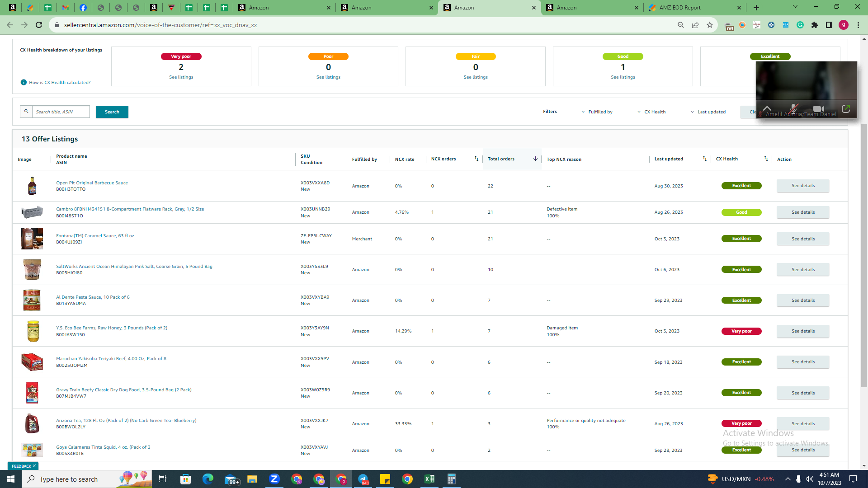Open SaltWorks Himalayan Pink Salt product link
The width and height of the screenshot is (868, 488).
click(134, 267)
